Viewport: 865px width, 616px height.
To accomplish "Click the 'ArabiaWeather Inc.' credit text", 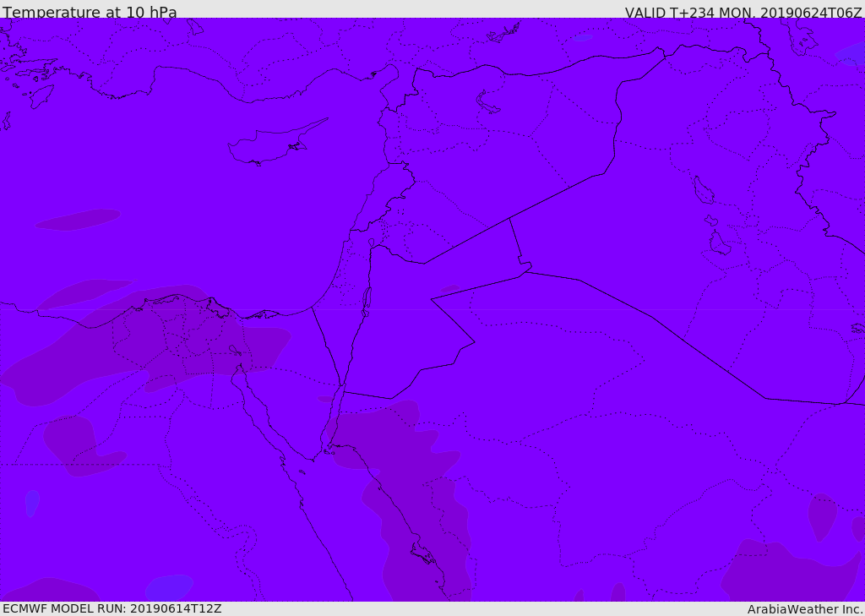I will pyautogui.click(x=805, y=609).
